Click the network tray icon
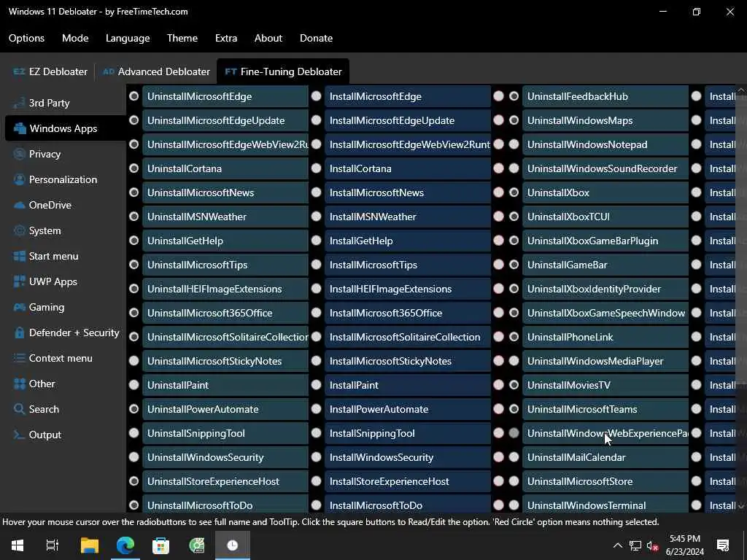The height and width of the screenshot is (560, 747). pos(635,545)
